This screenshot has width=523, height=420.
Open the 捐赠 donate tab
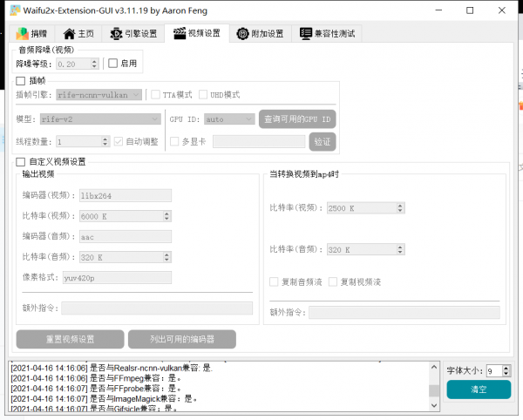click(x=32, y=33)
